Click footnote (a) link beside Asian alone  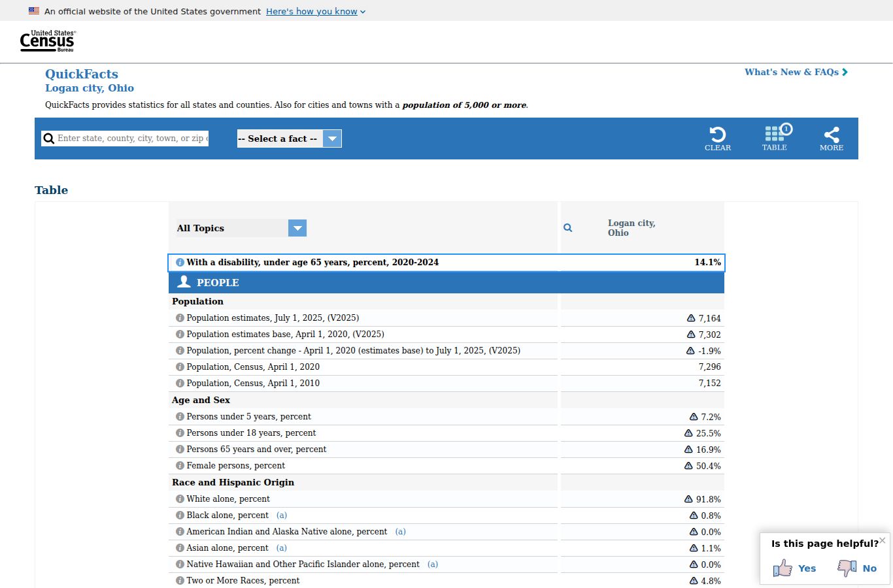tap(282, 548)
